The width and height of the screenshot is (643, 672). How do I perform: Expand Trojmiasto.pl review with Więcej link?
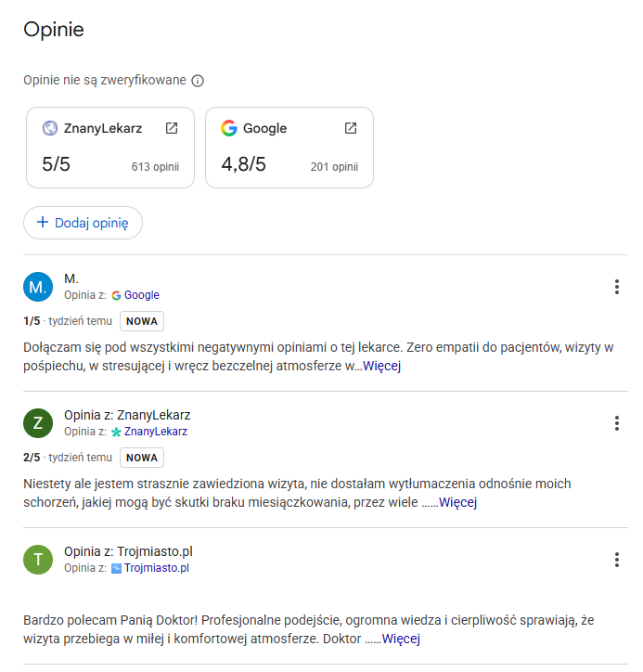click(401, 639)
